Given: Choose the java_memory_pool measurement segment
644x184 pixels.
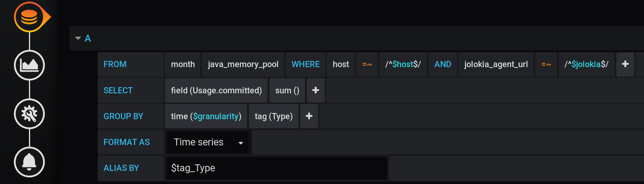Looking at the screenshot, I should (243, 64).
